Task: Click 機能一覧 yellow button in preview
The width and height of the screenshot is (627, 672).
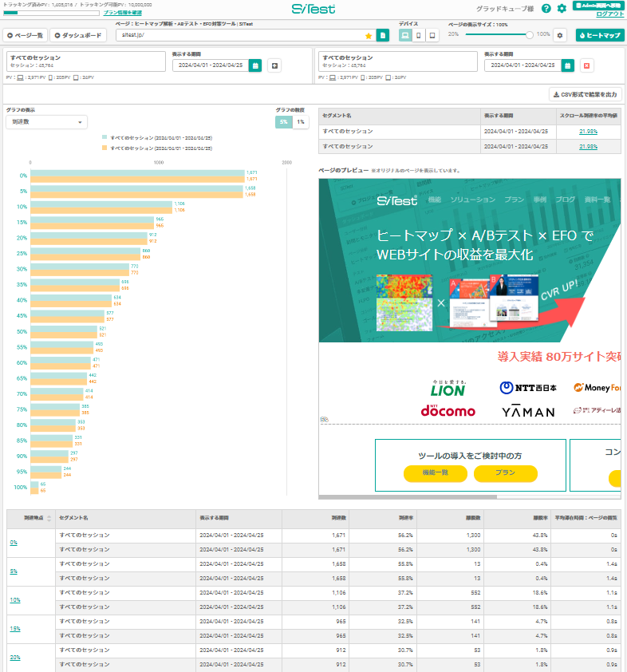Action: coord(435,473)
